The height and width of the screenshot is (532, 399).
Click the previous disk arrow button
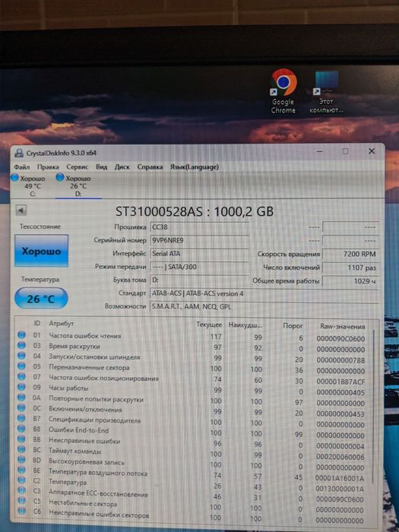[x=21, y=211]
